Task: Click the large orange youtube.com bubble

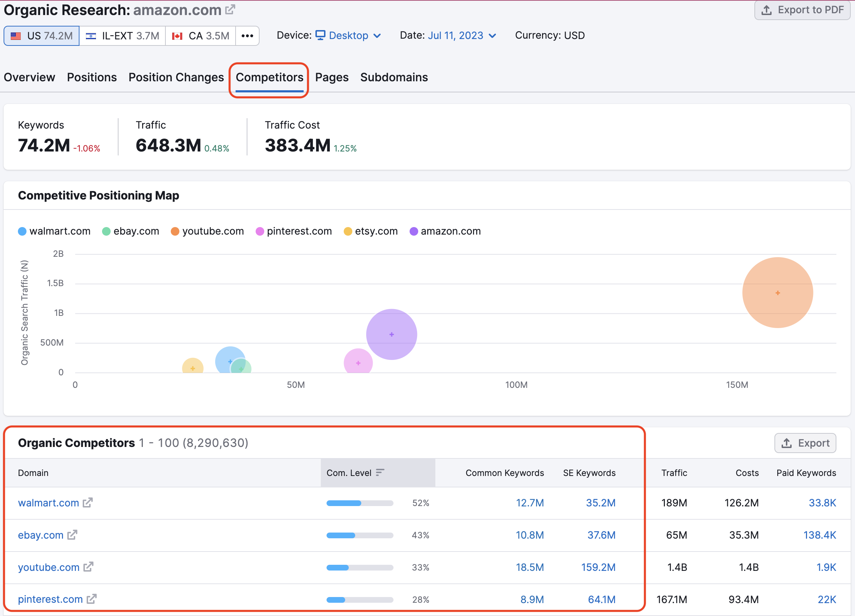Action: (777, 293)
